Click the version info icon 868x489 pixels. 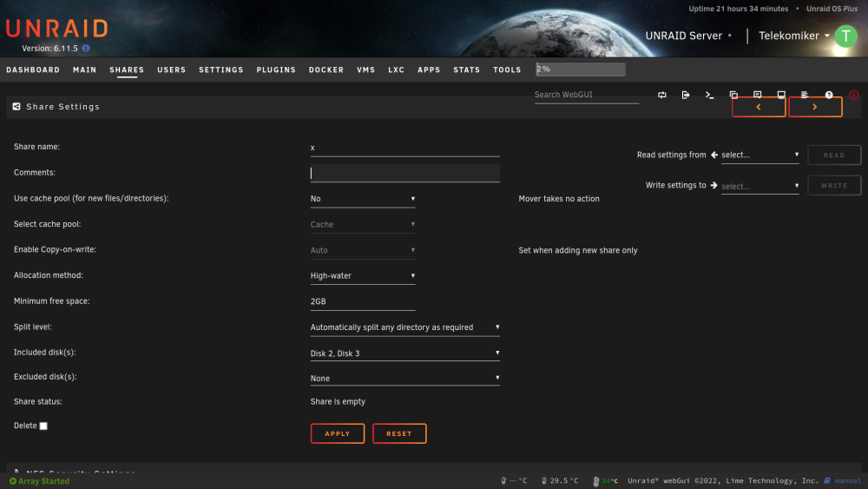86,48
